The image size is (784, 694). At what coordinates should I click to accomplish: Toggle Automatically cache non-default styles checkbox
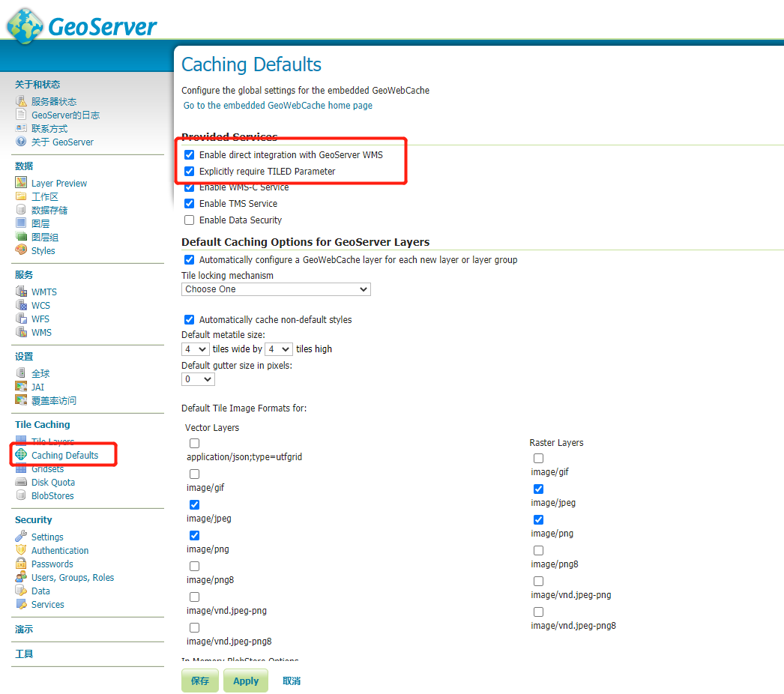[189, 319]
